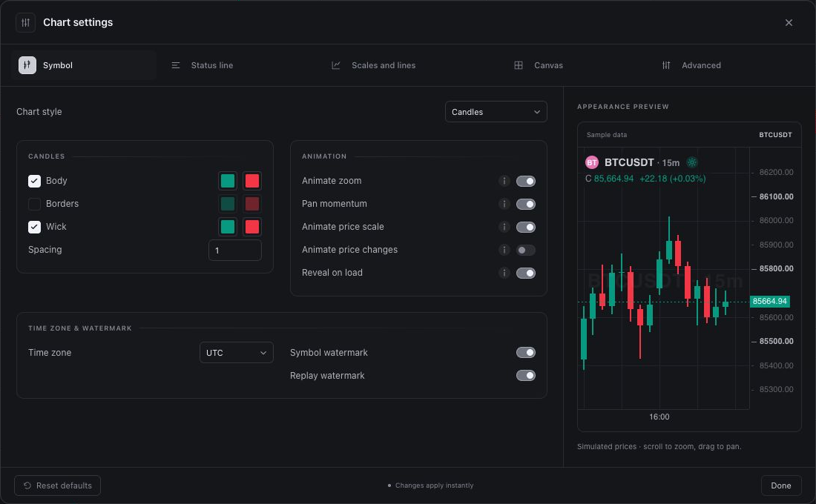
Task: Click the Canvas grid icon
Action: (519, 65)
